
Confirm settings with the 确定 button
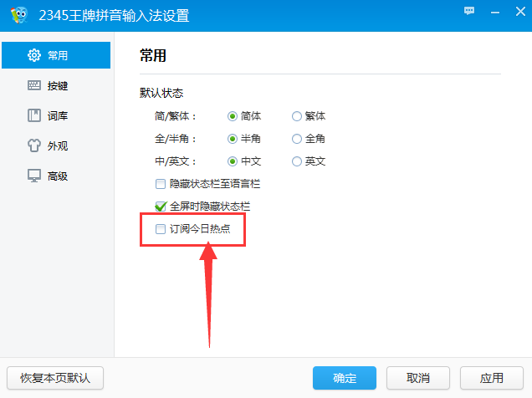point(345,378)
